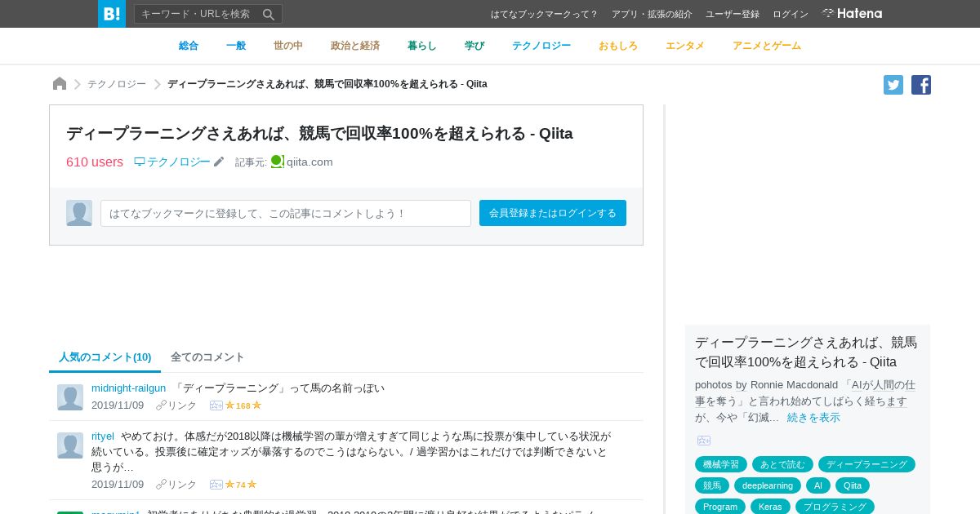Select the ディープラーニング tag
This screenshot has height=514, width=980.
tap(866, 464)
